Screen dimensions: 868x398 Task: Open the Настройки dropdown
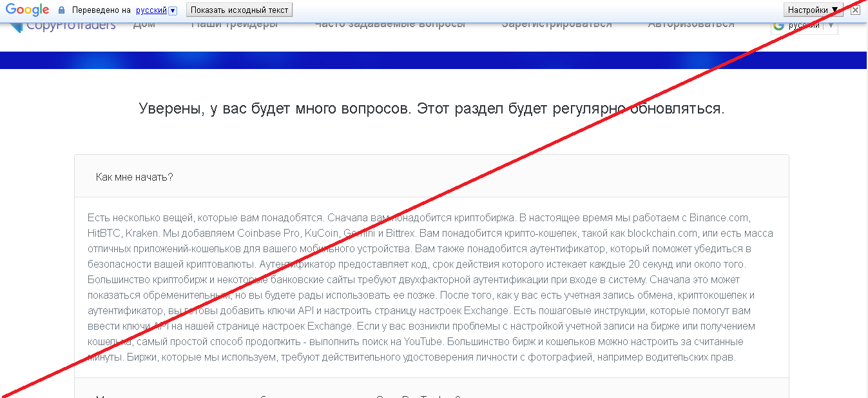click(x=813, y=10)
